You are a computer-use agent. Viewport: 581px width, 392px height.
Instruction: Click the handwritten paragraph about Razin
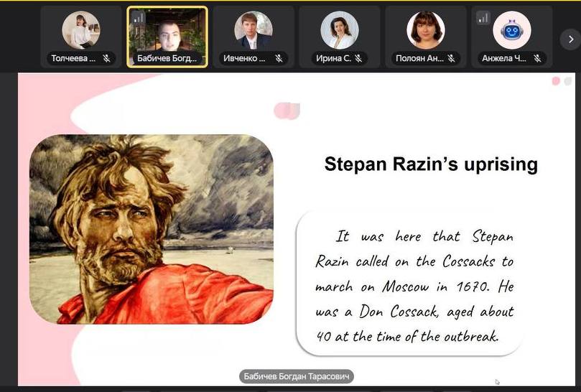click(414, 286)
